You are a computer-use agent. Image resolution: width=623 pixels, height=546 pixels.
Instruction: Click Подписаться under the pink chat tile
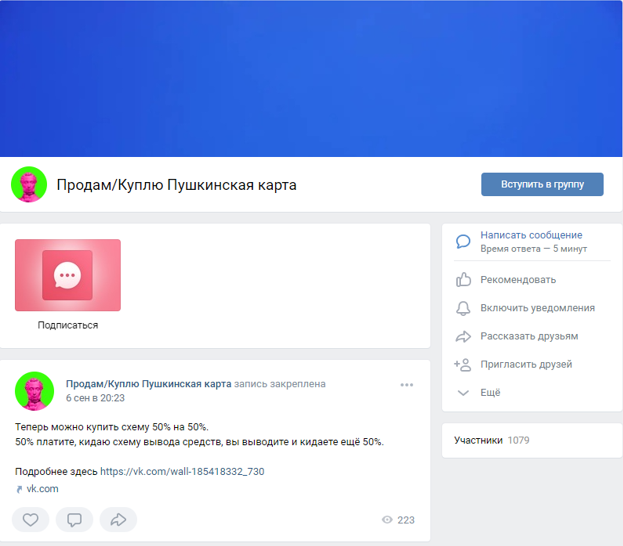coord(68,325)
